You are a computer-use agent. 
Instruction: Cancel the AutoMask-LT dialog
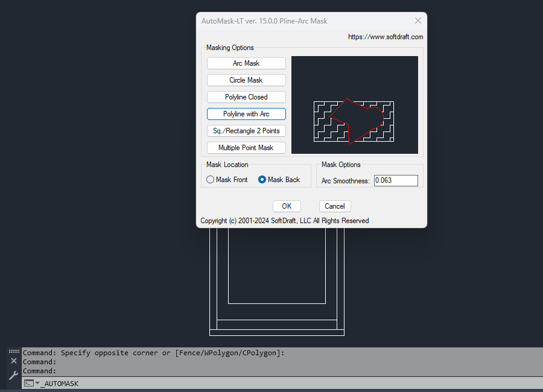click(x=334, y=206)
